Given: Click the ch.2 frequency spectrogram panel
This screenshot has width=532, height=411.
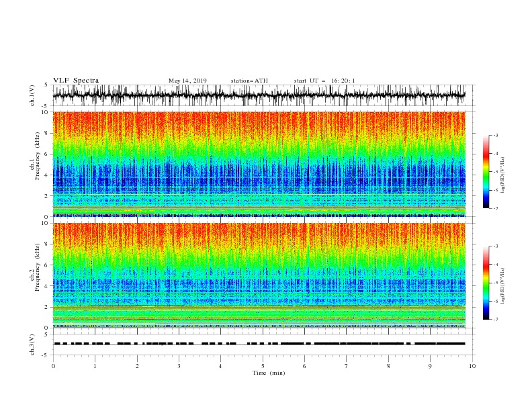Looking at the screenshot, I should coord(259,275).
